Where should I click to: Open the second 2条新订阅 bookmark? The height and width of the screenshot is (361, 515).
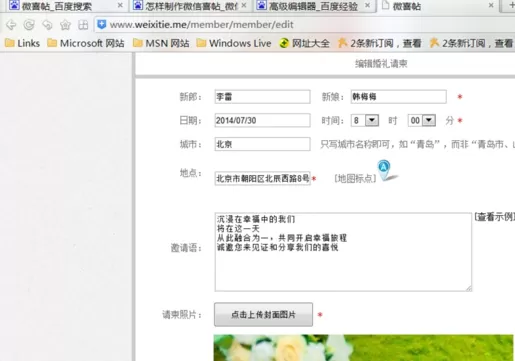[471, 43]
